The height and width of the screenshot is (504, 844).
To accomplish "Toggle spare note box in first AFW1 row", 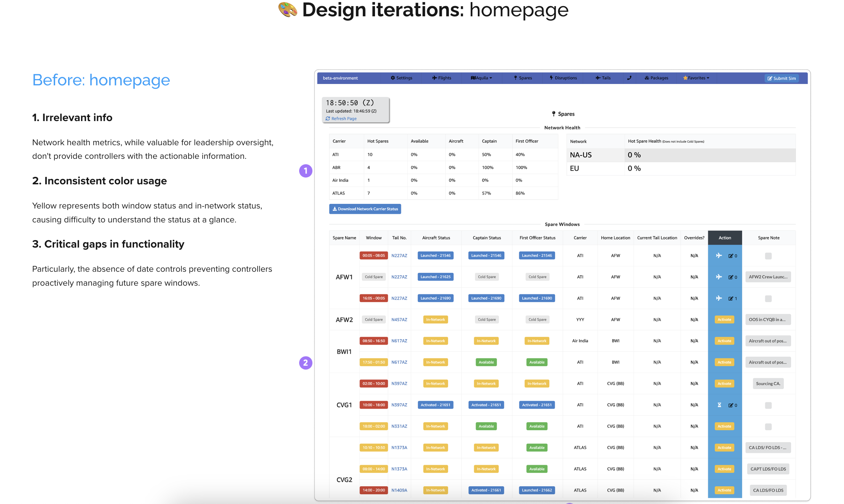I will click(x=768, y=256).
